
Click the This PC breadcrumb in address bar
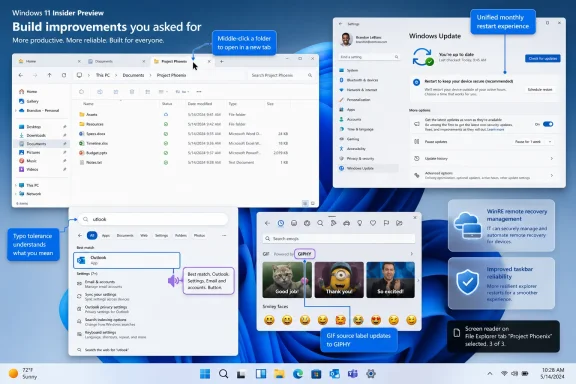point(103,75)
